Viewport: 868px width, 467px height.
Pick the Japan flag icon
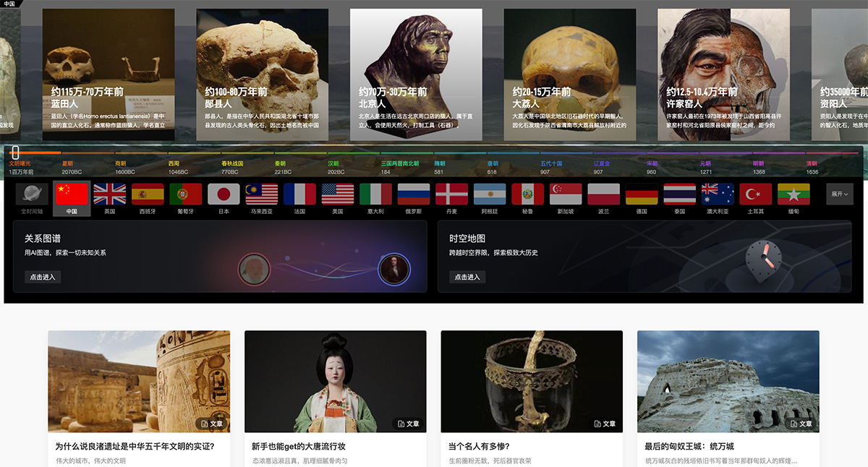224,194
